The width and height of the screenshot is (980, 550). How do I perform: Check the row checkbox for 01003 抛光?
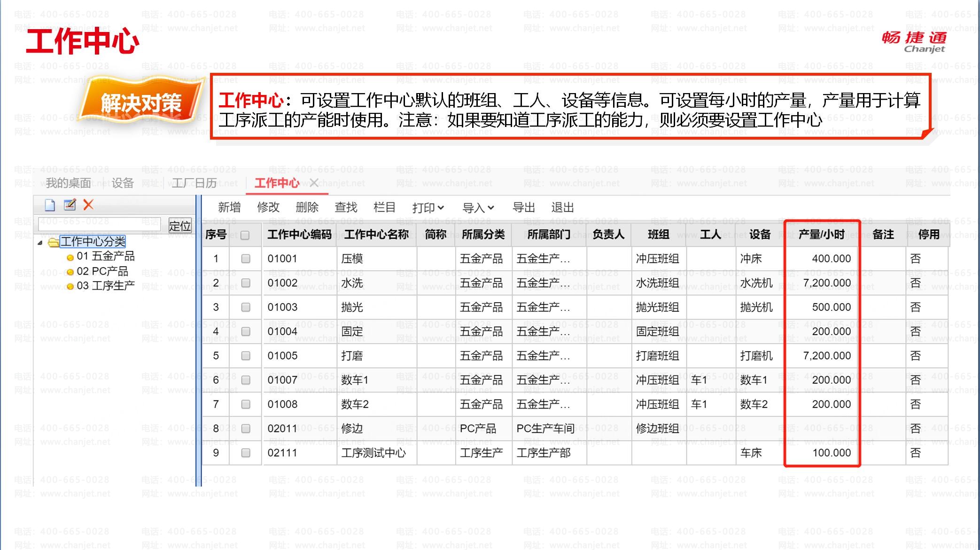246,307
